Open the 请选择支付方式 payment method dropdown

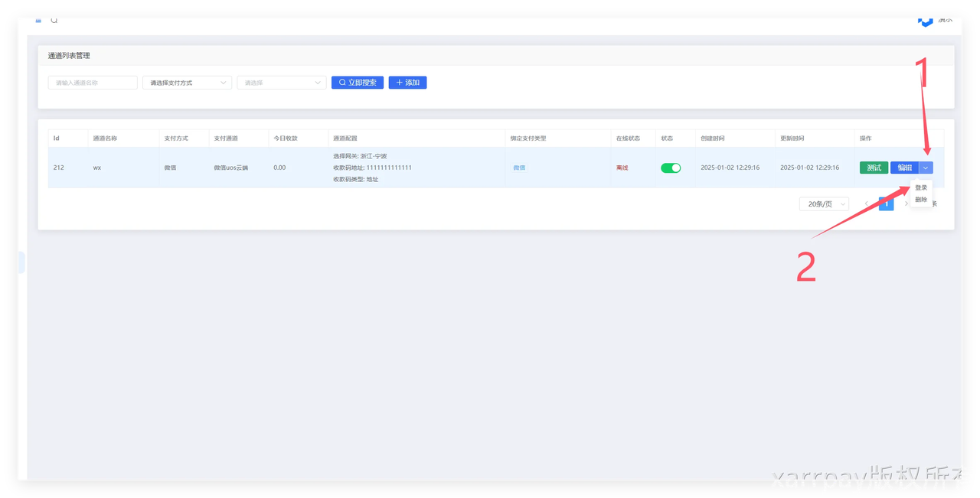(x=187, y=83)
